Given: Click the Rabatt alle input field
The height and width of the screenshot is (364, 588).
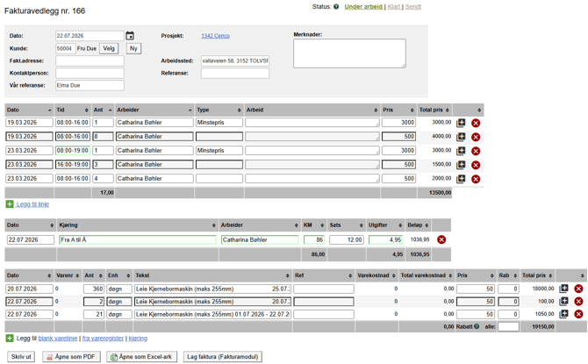Looking at the screenshot, I should click(508, 326).
